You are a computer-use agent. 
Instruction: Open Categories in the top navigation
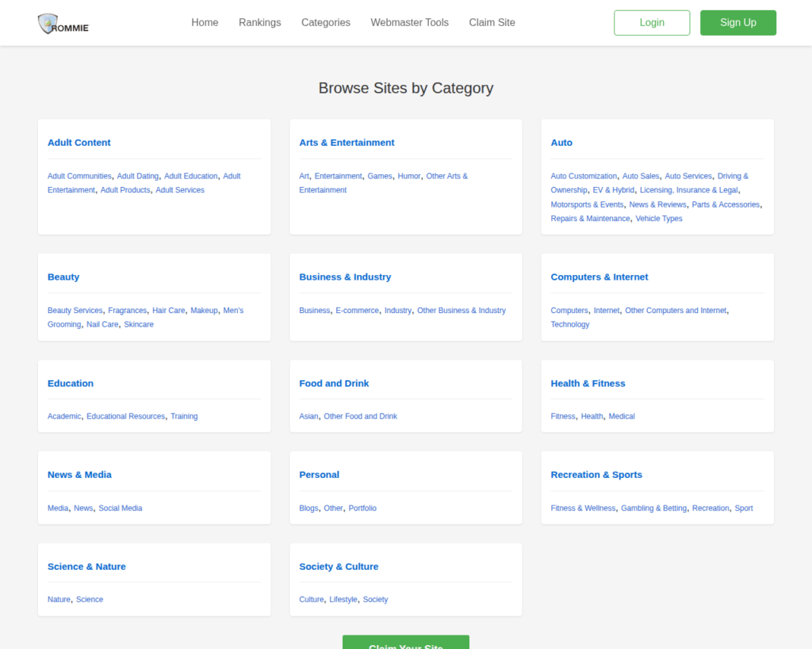coord(325,22)
